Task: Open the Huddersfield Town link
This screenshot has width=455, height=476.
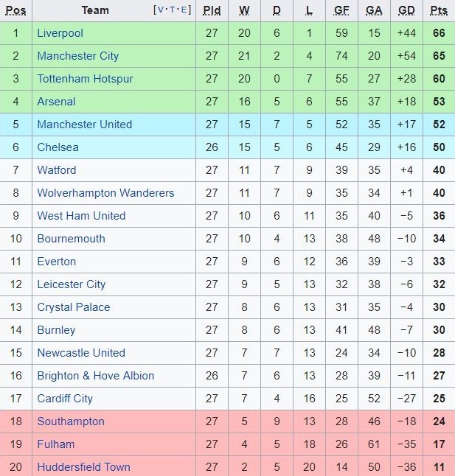Action: (83, 467)
